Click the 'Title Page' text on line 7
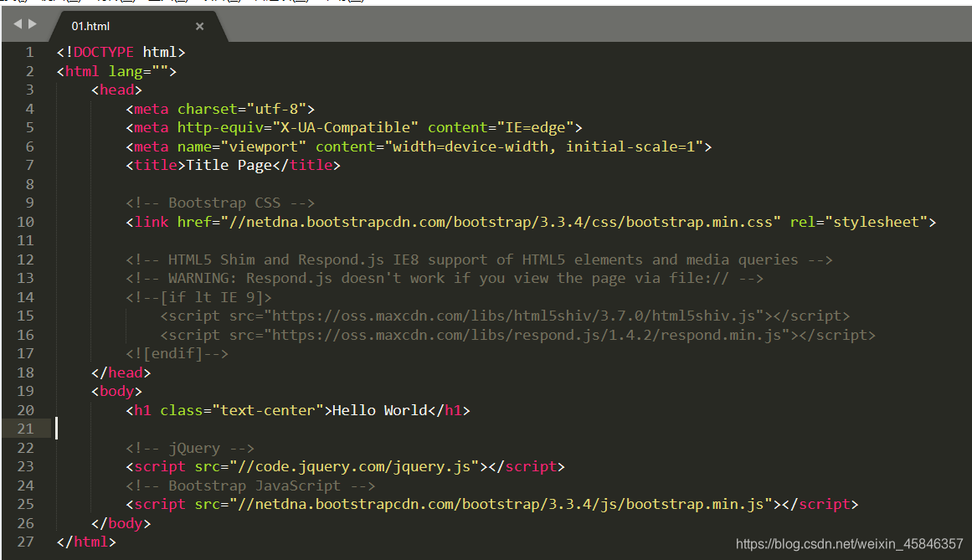The height and width of the screenshot is (560, 972). click(229, 166)
